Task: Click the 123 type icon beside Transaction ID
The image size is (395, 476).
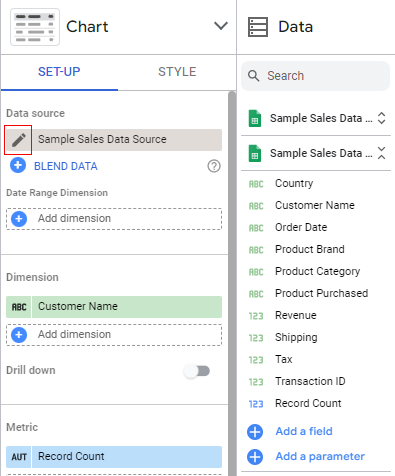Action: (256, 382)
